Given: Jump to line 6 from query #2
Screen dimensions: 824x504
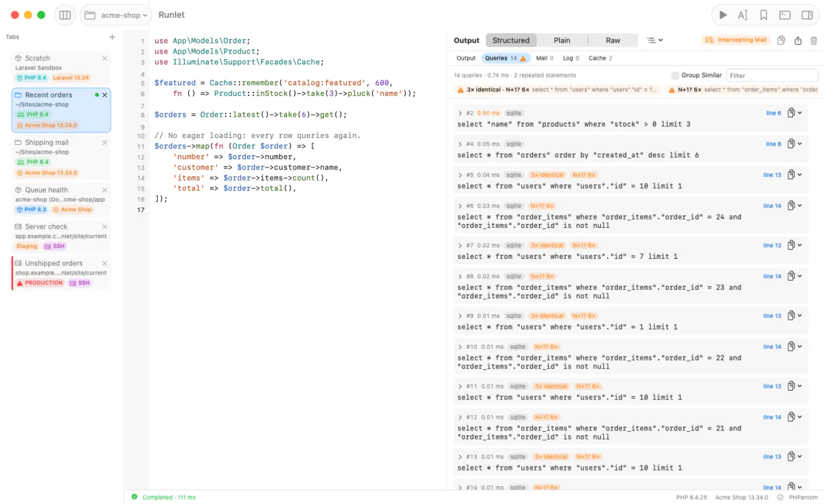Looking at the screenshot, I should click(773, 113).
